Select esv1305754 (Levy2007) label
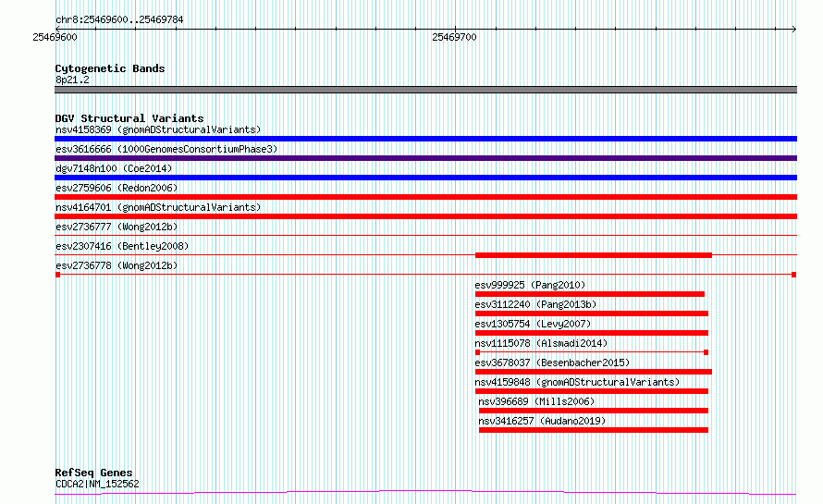Image resolution: width=823 pixels, height=504 pixels. click(x=533, y=324)
